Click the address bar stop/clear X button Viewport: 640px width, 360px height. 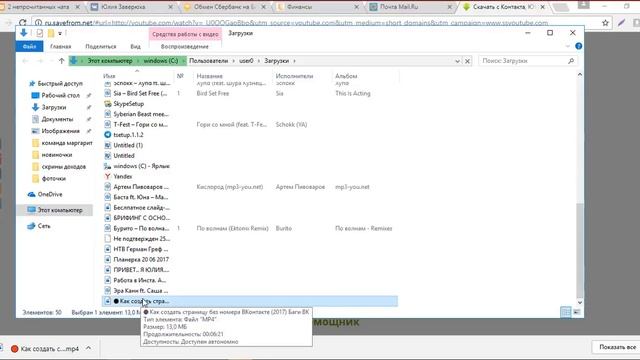(467, 61)
